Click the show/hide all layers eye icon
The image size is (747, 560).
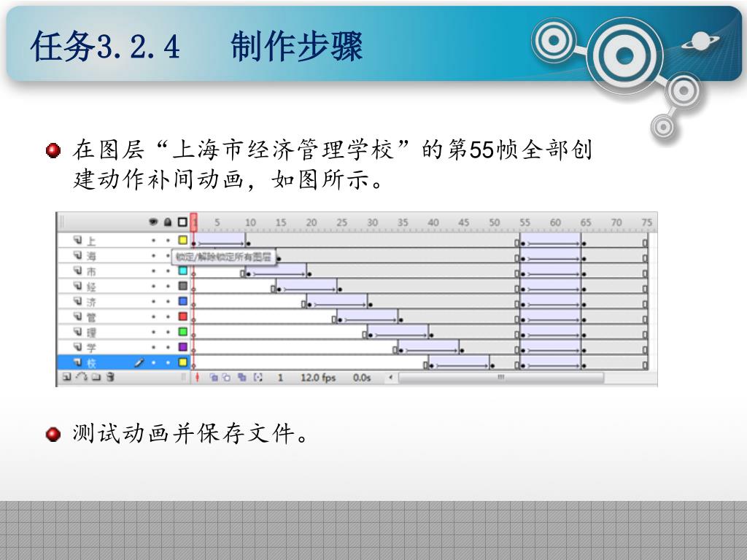tap(153, 222)
